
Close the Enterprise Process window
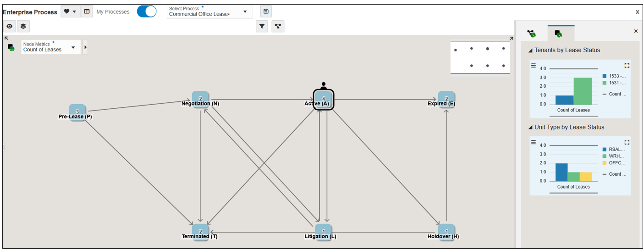(637, 12)
